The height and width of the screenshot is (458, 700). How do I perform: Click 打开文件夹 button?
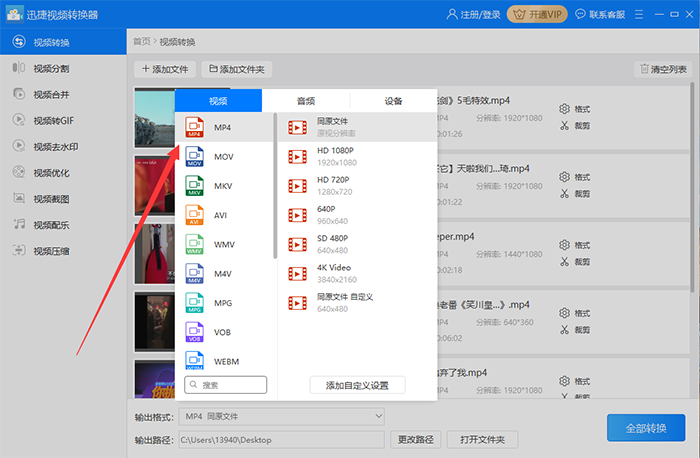coord(483,440)
